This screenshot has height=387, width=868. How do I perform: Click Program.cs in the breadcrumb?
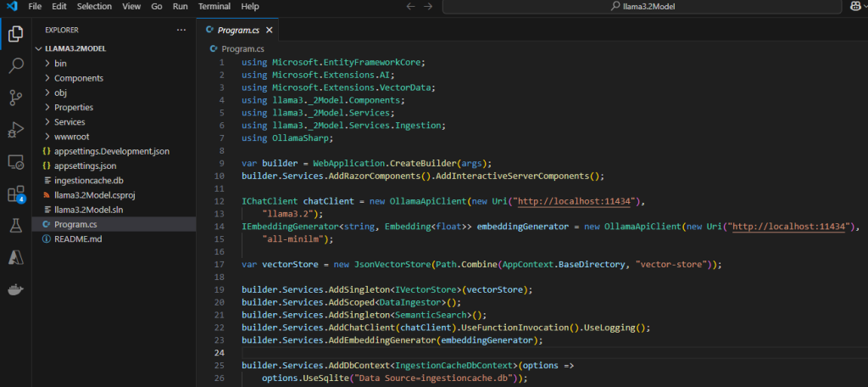click(242, 48)
